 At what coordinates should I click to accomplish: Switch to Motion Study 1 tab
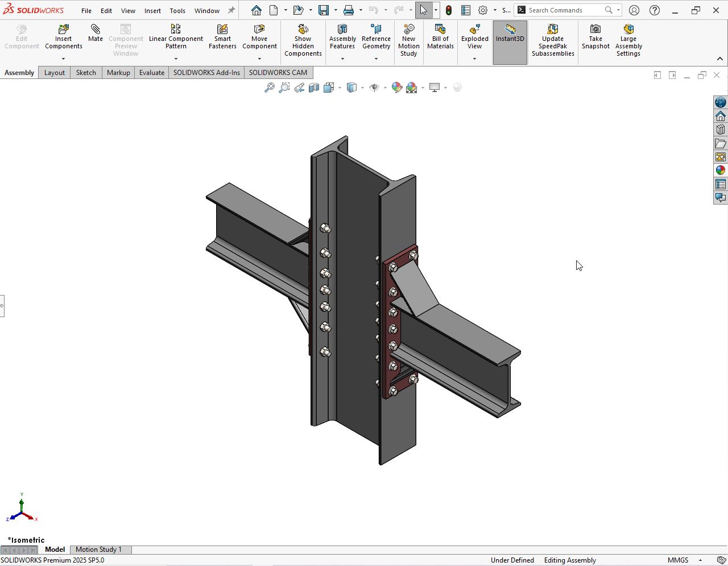98,550
